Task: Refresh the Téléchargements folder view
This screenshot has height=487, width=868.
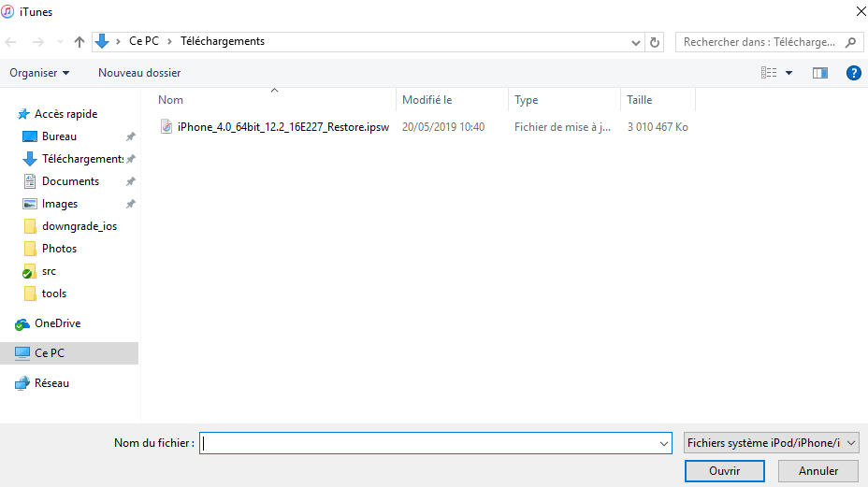Action: [x=655, y=43]
